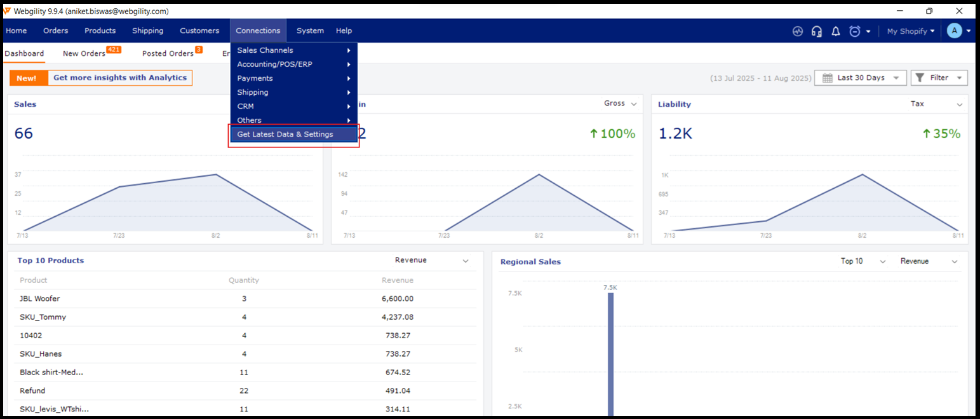The width and height of the screenshot is (980, 419).
Task: Select the JBL Woofer product row
Action: [x=40, y=299]
